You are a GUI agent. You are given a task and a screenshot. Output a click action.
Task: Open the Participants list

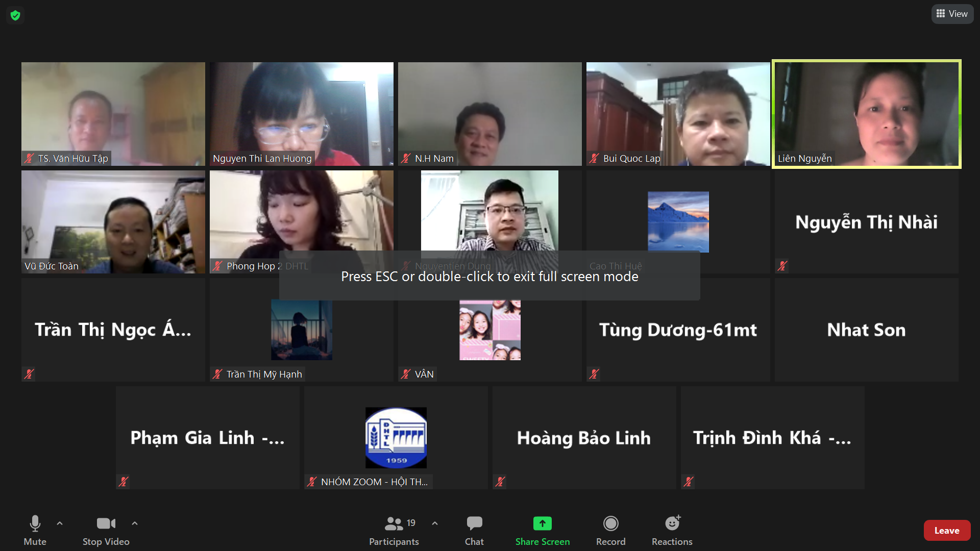pyautogui.click(x=394, y=531)
